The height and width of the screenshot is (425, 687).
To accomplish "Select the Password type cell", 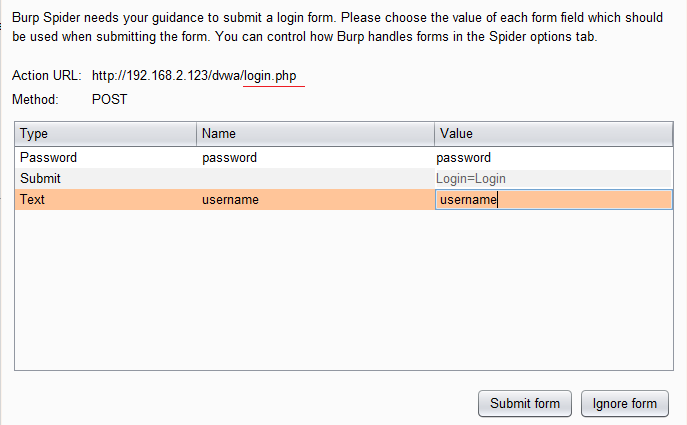I will 105,157.
